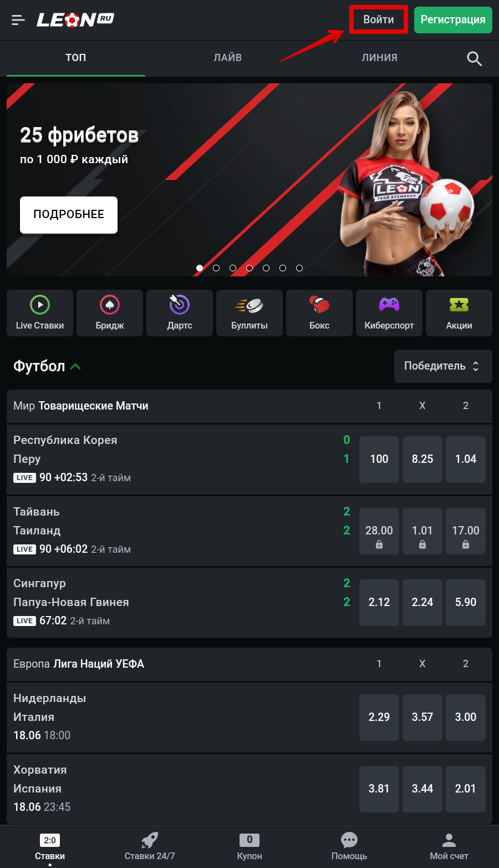Open Ставки 24/7 rocket icon
Screen dimensions: 499x868
pyautogui.click(x=150, y=846)
